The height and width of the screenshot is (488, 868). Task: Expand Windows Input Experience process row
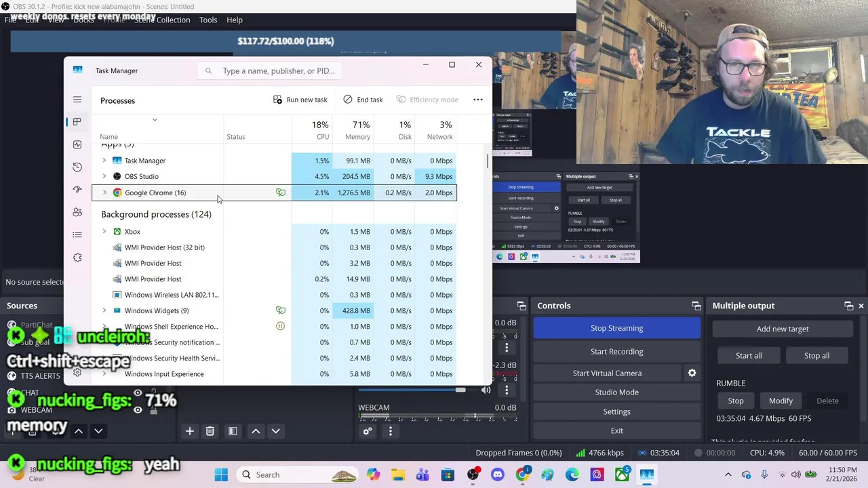[x=104, y=374]
